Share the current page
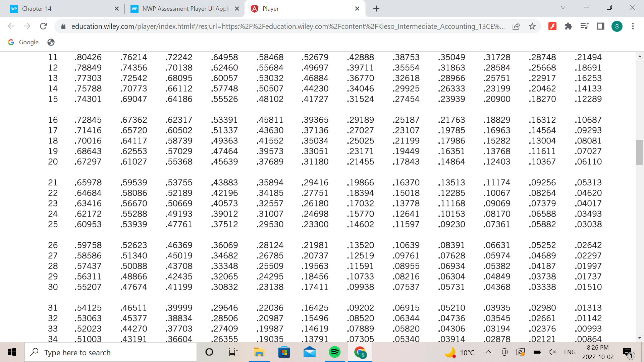The width and height of the screenshot is (644, 362). [516, 26]
